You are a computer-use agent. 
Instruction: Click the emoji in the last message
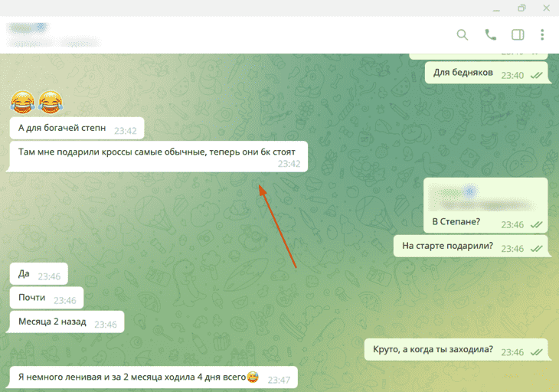coord(253,377)
